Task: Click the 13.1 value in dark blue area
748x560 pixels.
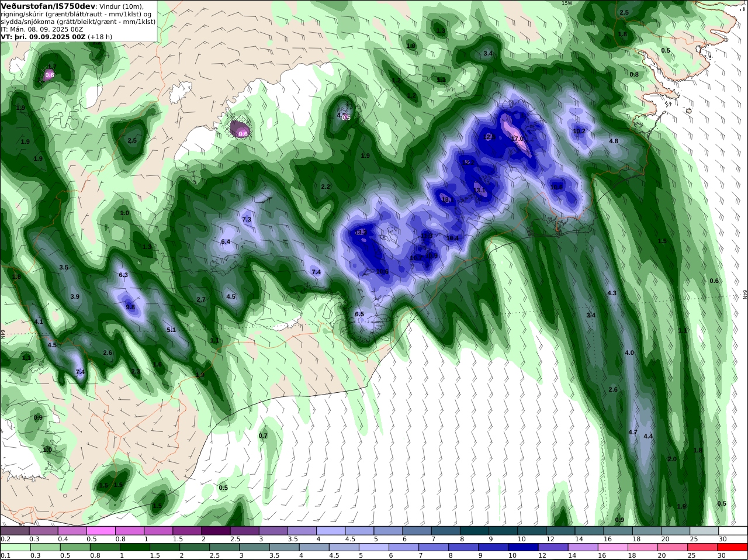Action: tap(480, 190)
